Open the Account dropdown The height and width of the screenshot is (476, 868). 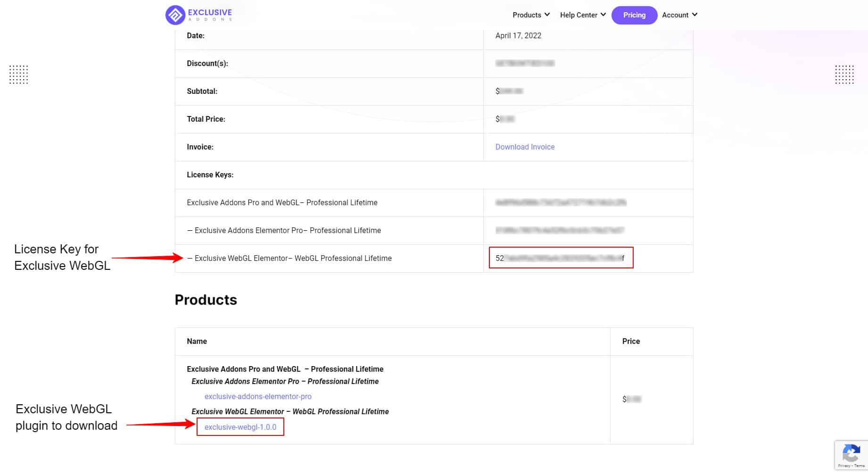pyautogui.click(x=679, y=15)
